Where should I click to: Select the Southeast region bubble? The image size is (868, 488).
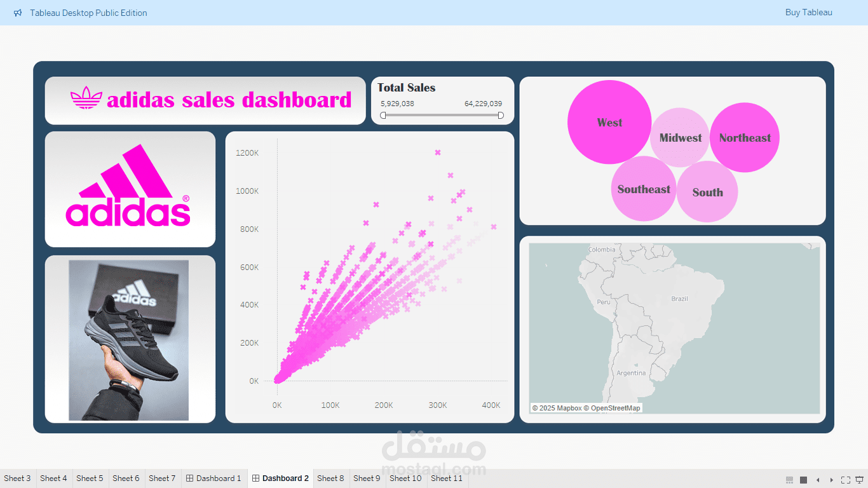coord(644,189)
